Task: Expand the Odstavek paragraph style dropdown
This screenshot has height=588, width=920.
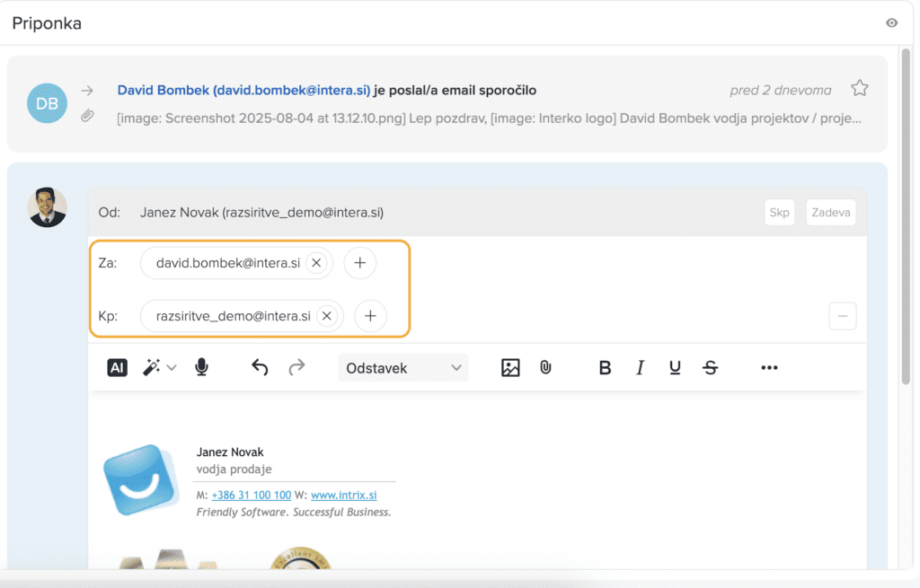Action: pos(403,367)
